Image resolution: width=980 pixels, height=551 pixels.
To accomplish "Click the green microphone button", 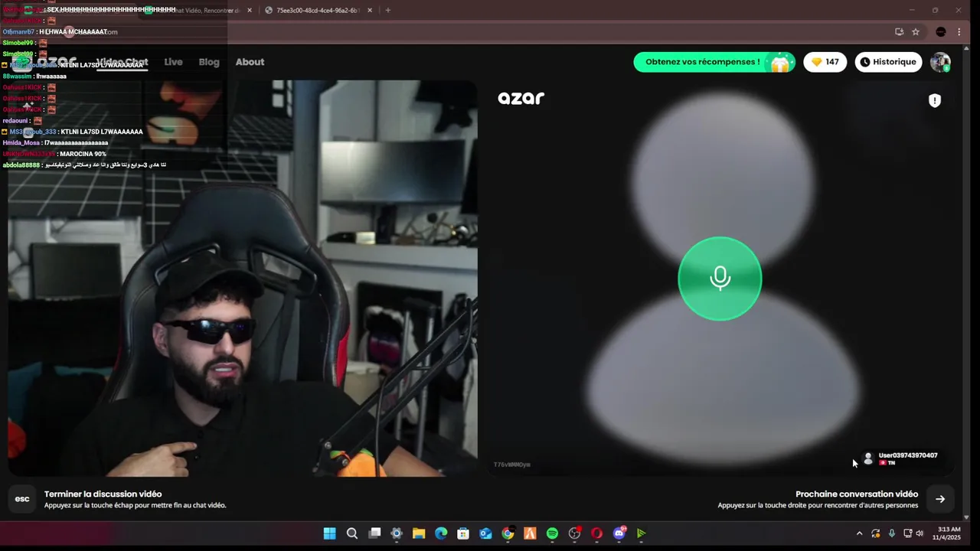I will point(720,278).
